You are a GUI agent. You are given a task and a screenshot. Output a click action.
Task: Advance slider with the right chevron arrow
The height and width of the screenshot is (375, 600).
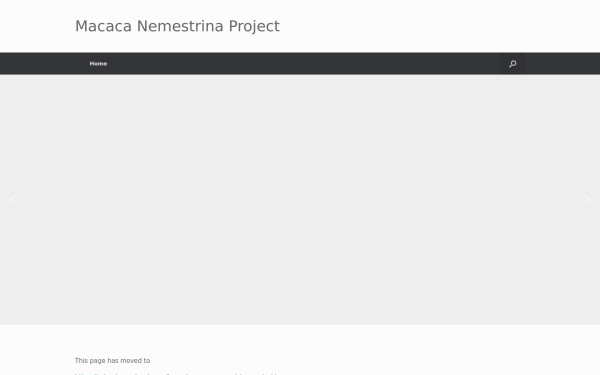[587, 200]
